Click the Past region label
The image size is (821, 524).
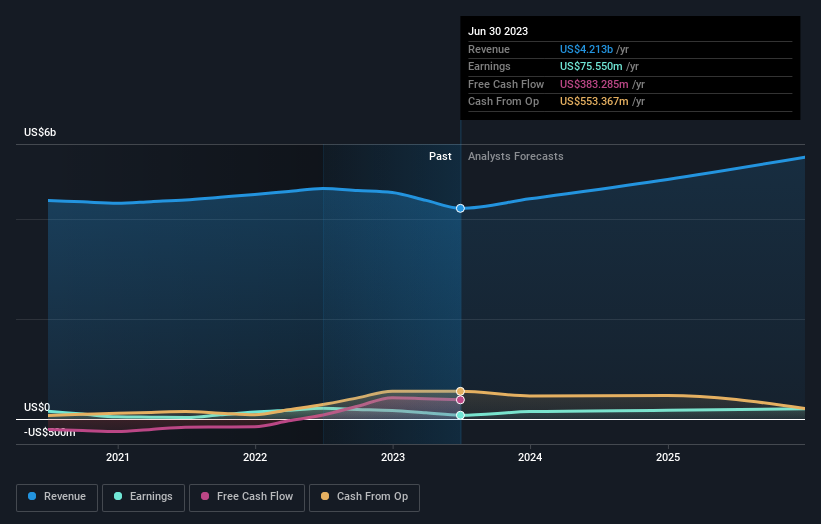440,157
